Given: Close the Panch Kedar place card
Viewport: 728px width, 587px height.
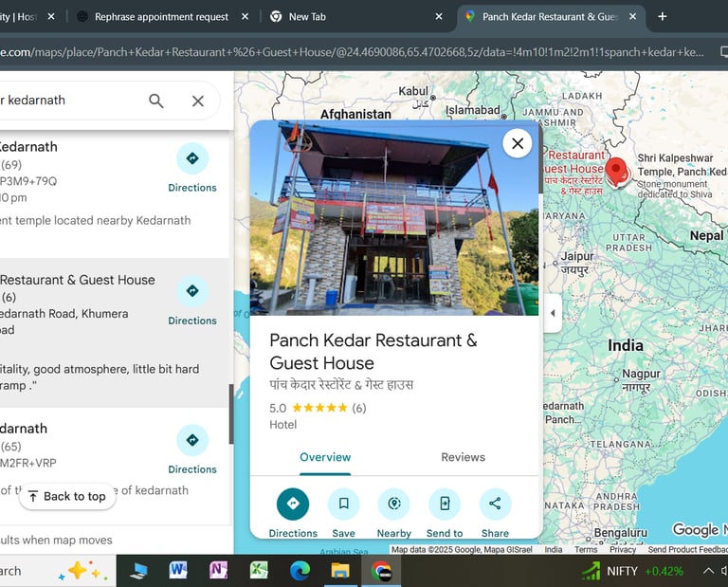Looking at the screenshot, I should [x=518, y=143].
